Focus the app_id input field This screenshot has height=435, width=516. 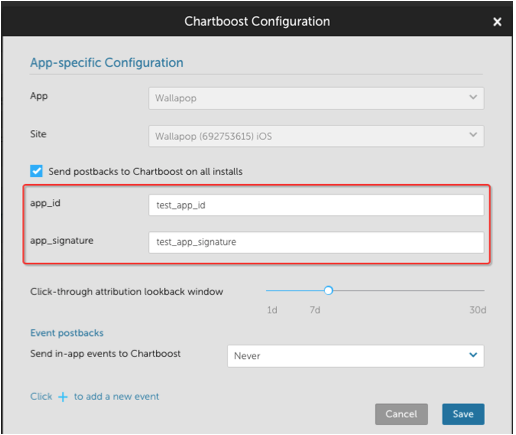click(316, 205)
